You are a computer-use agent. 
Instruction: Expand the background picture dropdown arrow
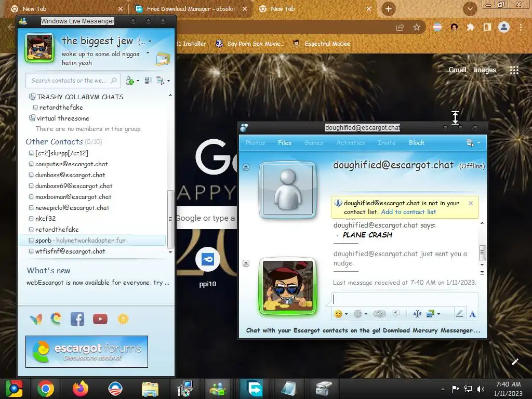438,314
